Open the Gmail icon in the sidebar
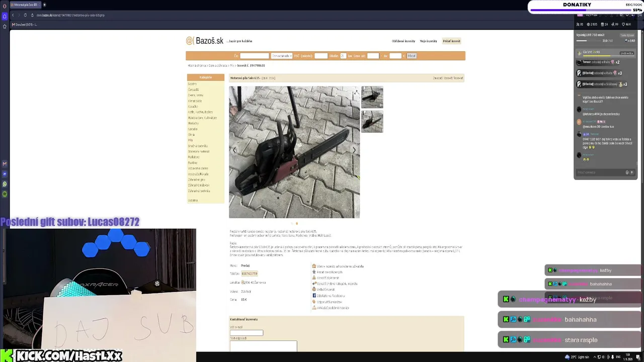 pyautogui.click(x=5, y=164)
